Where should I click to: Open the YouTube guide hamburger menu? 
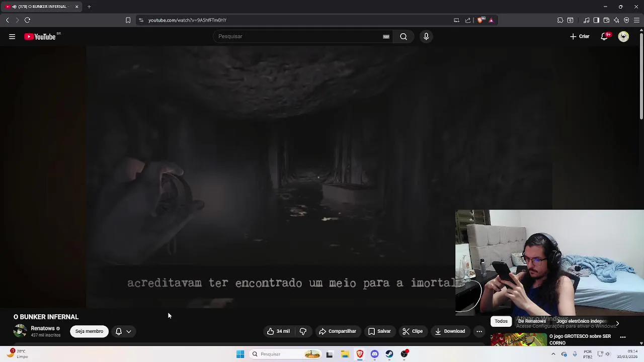point(12,36)
